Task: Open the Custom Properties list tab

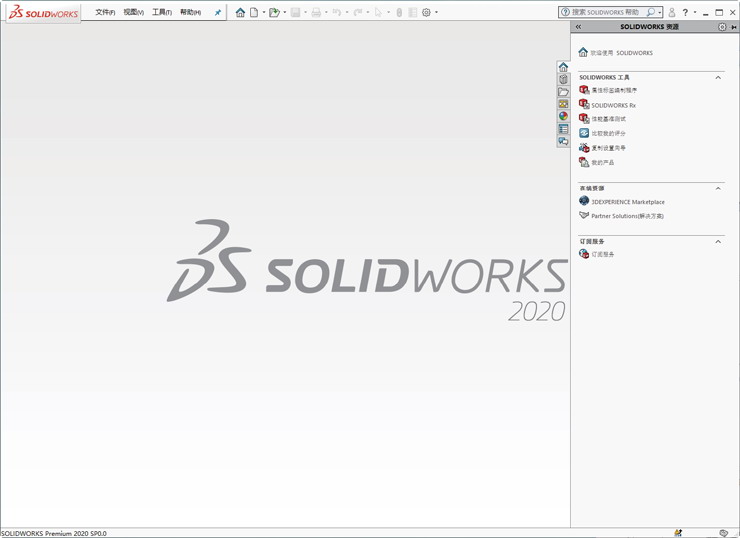Action: click(563, 129)
